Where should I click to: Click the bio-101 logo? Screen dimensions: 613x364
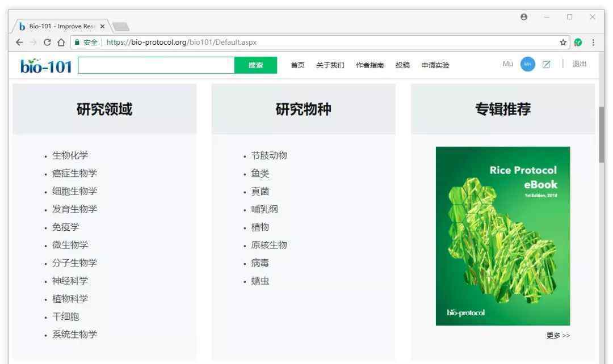46,66
